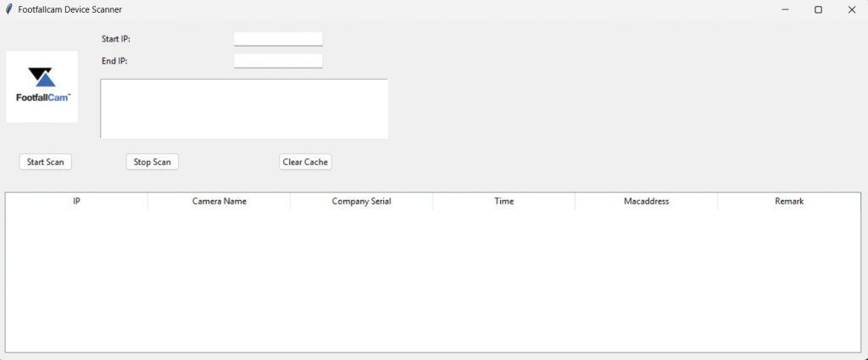Minimize the Footfallcam Device Scanner window

click(x=785, y=9)
